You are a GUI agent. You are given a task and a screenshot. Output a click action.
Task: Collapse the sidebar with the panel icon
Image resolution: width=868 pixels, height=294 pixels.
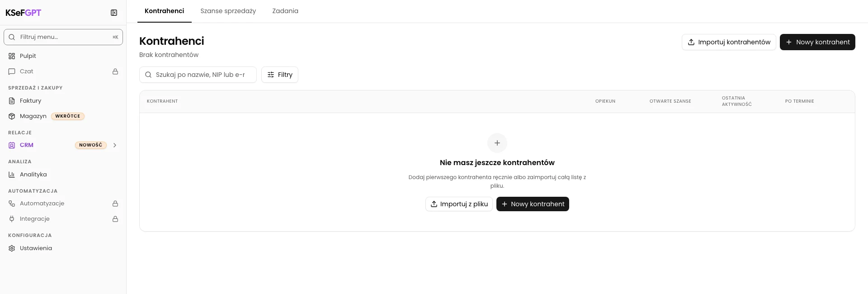point(114,13)
